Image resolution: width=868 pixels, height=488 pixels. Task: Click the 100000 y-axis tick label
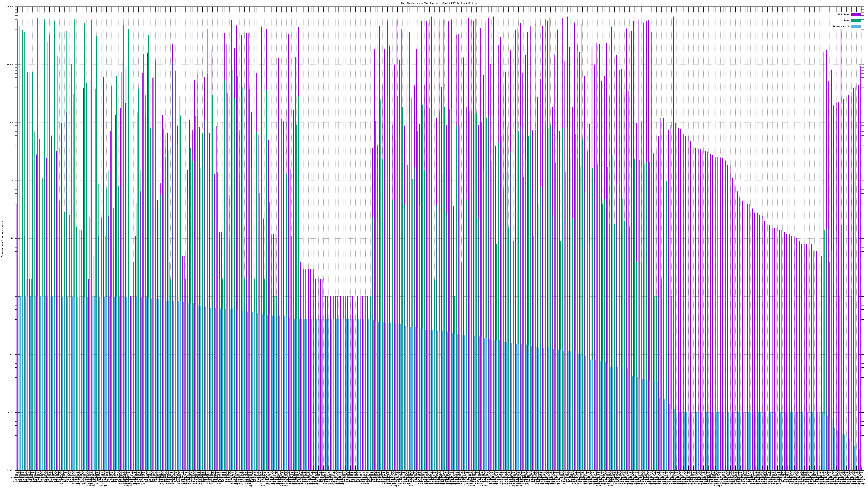pos(10,7)
